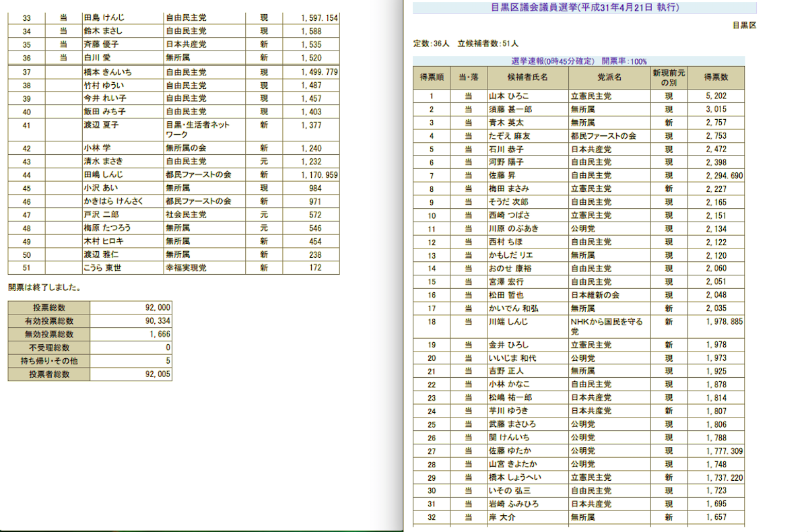Select candidate 松嶋 祐一郎
This screenshot has height=532, width=808.
pyautogui.click(x=510, y=397)
